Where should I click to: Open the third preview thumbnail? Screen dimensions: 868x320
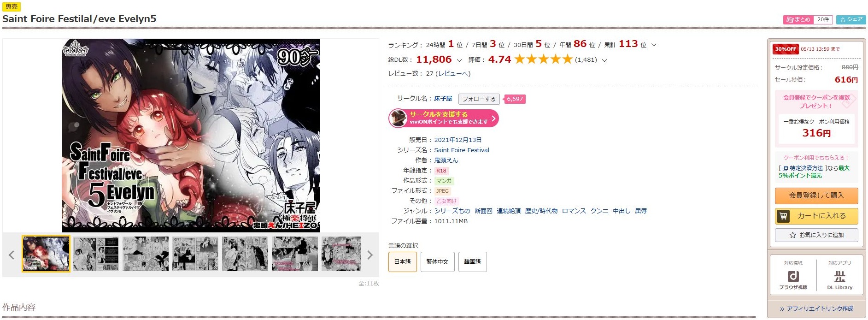146,254
